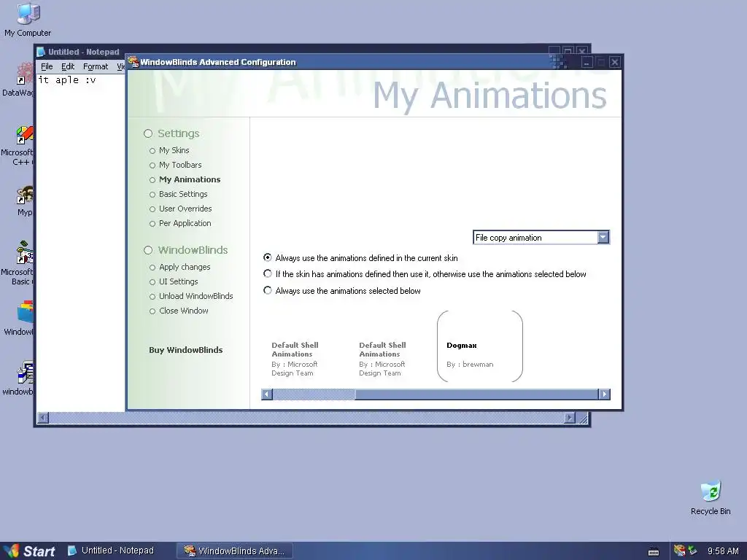The width and height of the screenshot is (747, 560).
Task: Click the green tray icon beside the clock
Action: click(x=693, y=551)
